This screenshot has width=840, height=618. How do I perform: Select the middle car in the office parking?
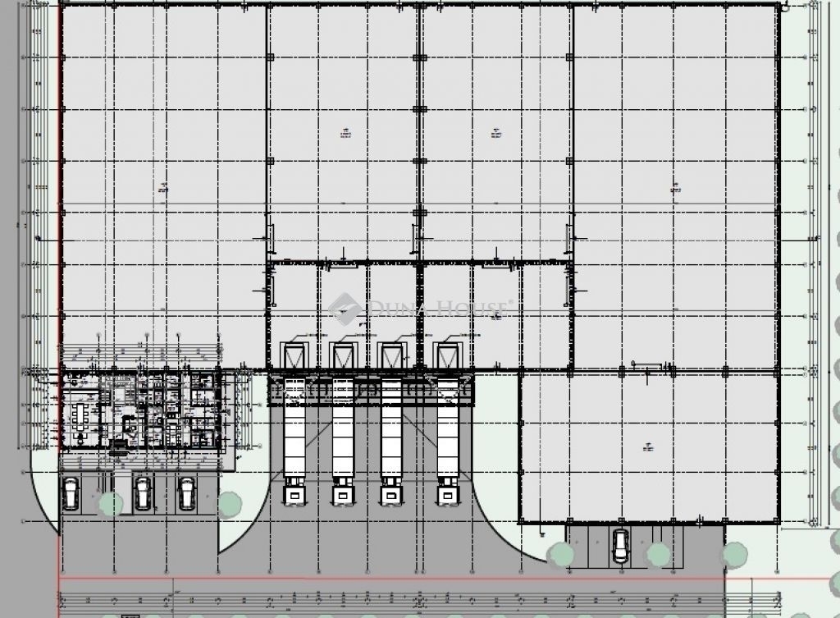(143, 493)
